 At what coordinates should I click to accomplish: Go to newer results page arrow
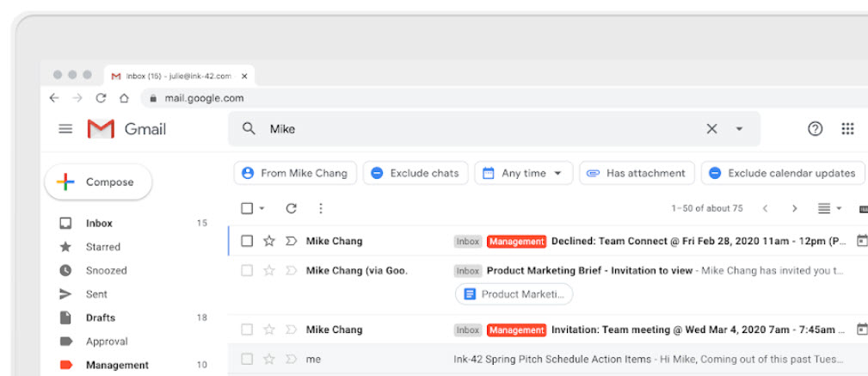coord(765,209)
